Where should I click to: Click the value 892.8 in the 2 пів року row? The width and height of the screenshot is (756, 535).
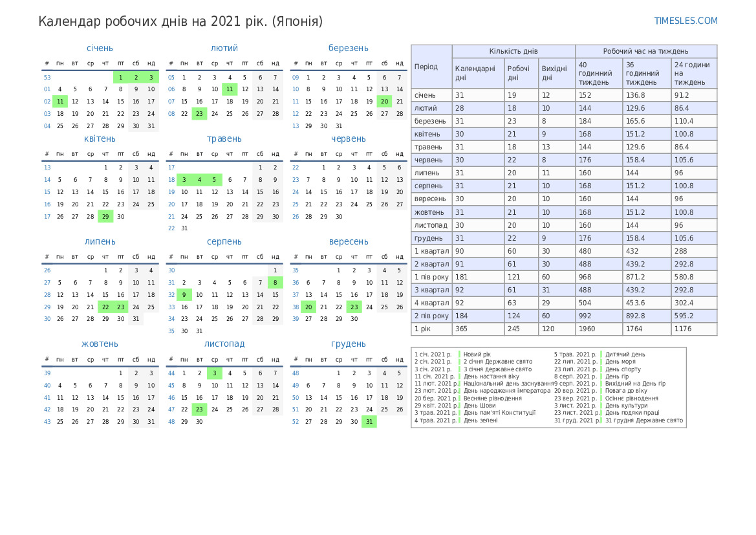click(636, 316)
